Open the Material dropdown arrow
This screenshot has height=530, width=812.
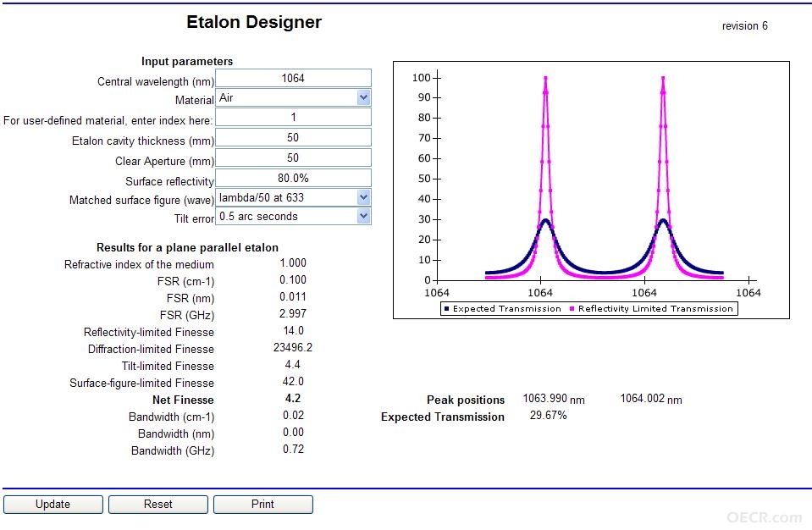[363, 97]
